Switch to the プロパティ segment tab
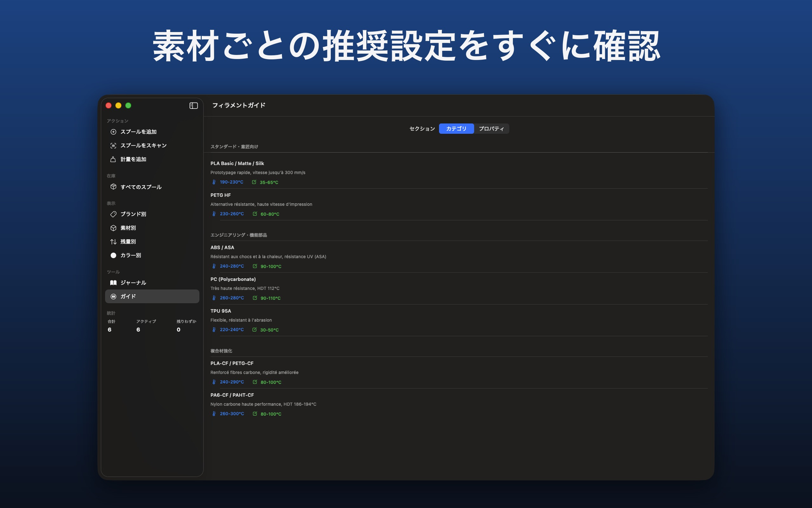 [x=491, y=129]
